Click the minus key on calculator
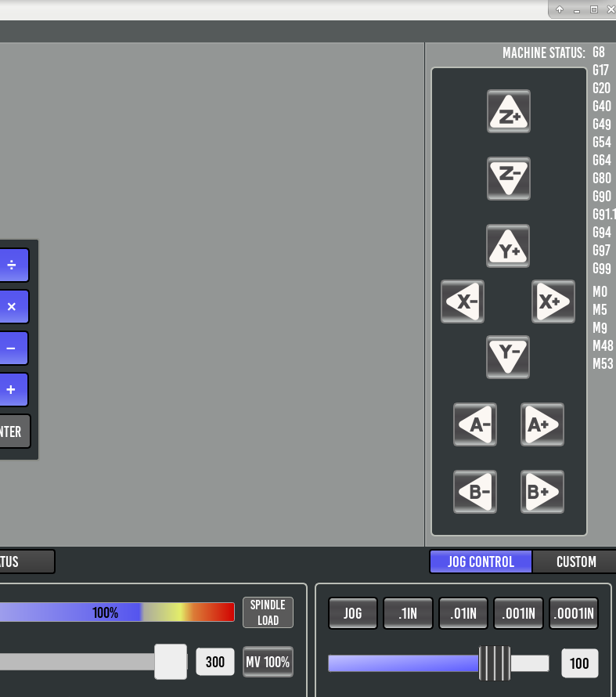616x697 pixels. pos(13,348)
